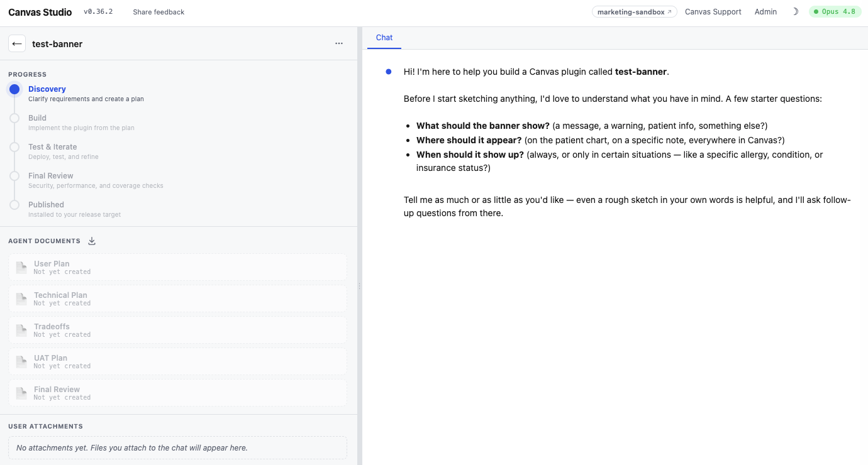The height and width of the screenshot is (465, 868).
Task: Open the marketing-sandbox environment link
Action: [x=634, y=11]
